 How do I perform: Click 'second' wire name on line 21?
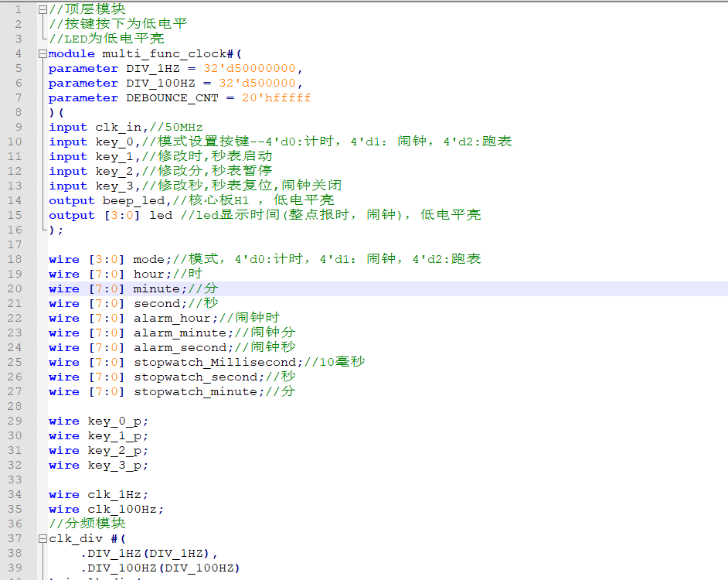pyautogui.click(x=157, y=303)
